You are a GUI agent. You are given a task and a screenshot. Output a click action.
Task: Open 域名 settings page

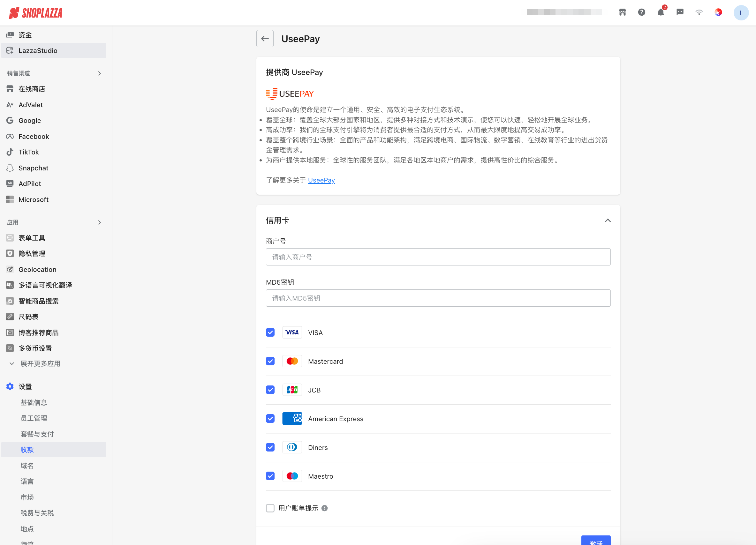click(27, 465)
